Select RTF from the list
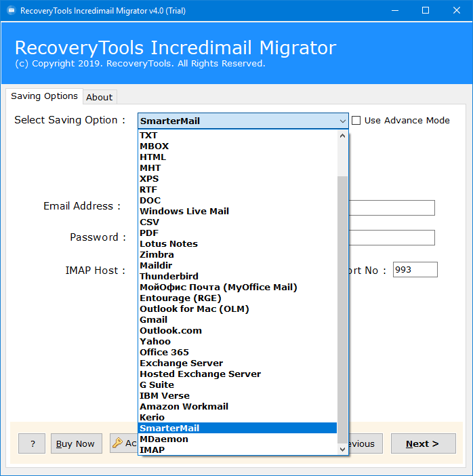473x476 pixels. click(x=238, y=189)
